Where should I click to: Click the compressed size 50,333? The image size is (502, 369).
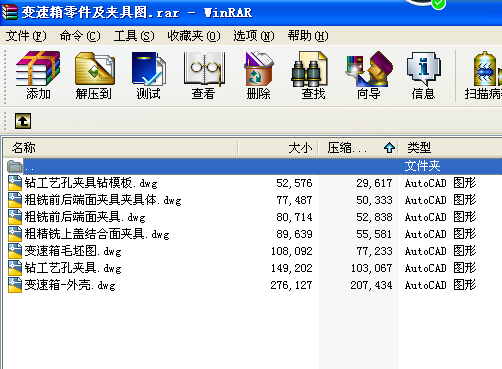coord(374,200)
